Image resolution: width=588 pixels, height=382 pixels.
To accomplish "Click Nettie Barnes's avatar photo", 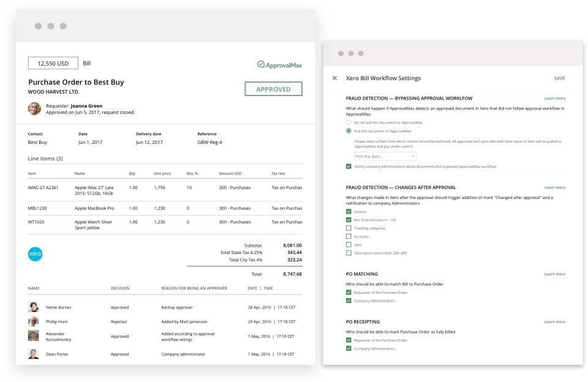I will 33,307.
